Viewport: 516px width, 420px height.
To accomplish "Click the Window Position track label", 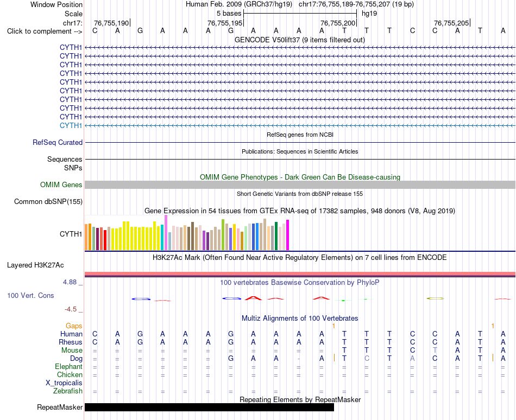I will coord(56,4).
